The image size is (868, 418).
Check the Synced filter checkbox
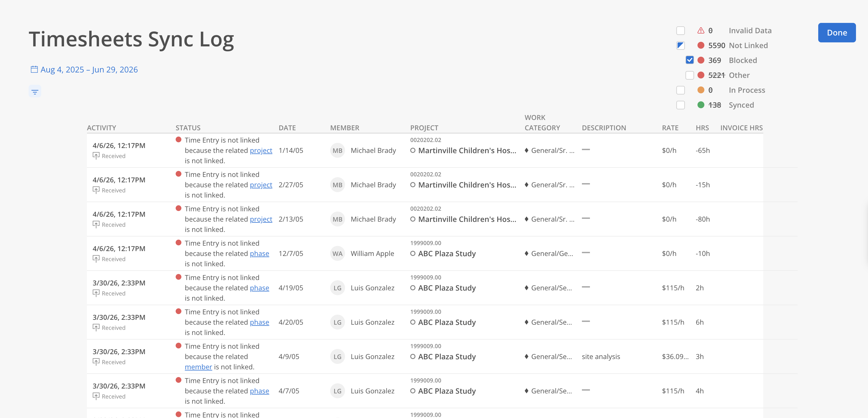[x=680, y=105]
